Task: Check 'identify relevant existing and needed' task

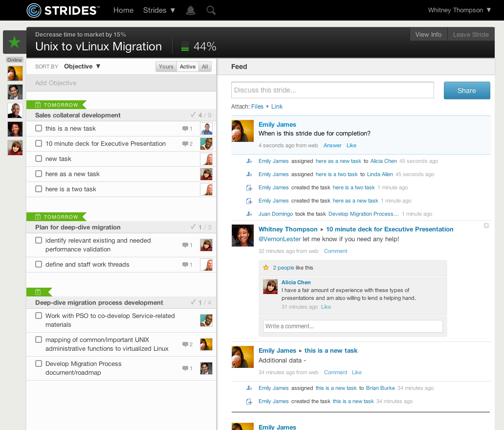Action: coord(39,240)
